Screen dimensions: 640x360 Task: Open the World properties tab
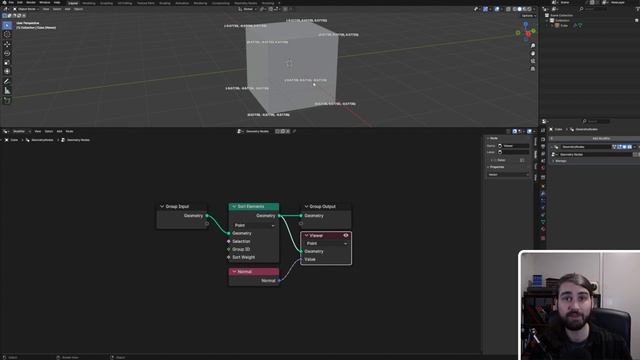pos(543,168)
